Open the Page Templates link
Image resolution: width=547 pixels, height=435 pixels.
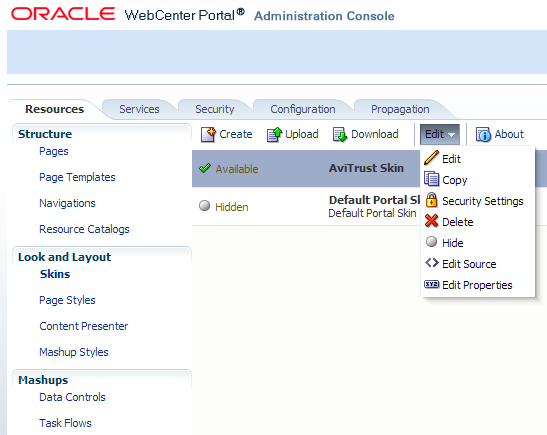[x=77, y=177]
